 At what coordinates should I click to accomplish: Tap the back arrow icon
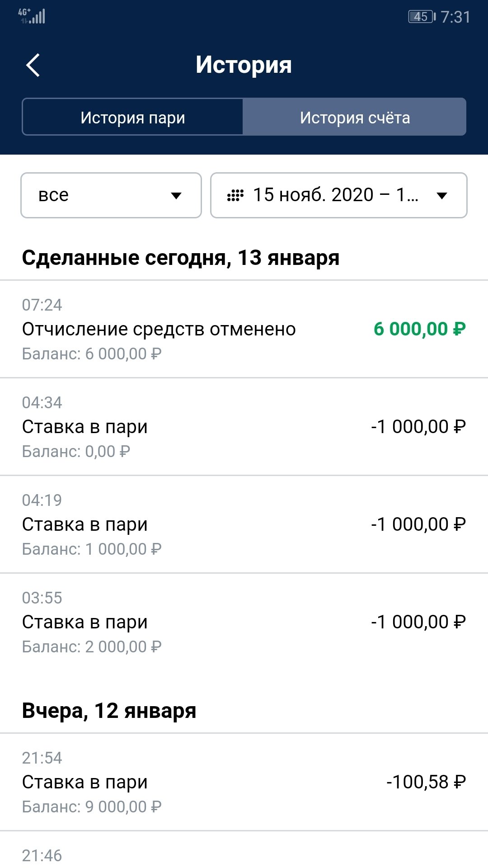pos(33,65)
